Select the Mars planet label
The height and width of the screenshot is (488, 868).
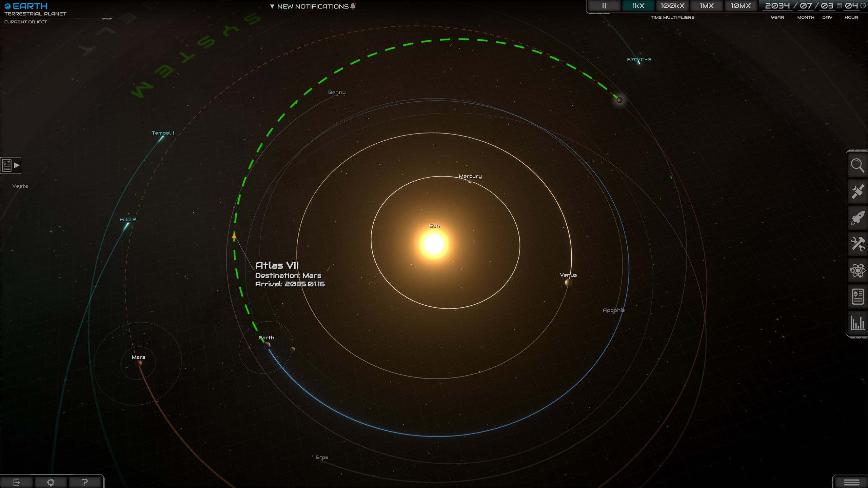click(x=138, y=357)
